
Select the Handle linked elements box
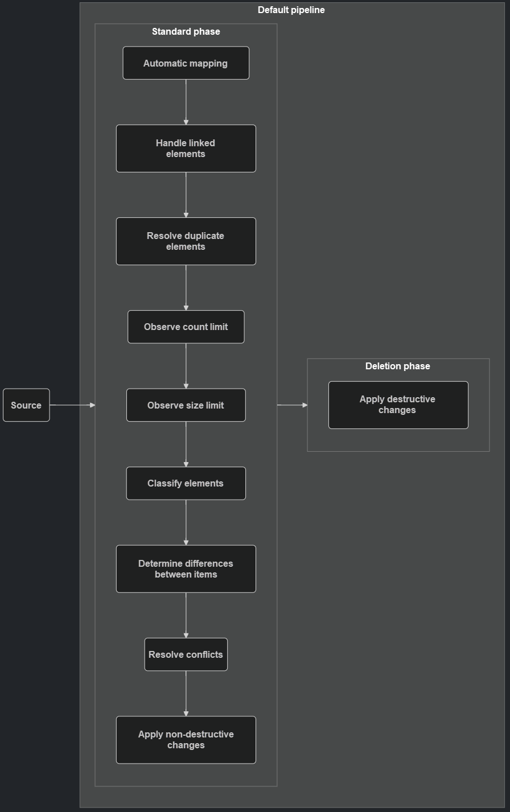point(186,149)
